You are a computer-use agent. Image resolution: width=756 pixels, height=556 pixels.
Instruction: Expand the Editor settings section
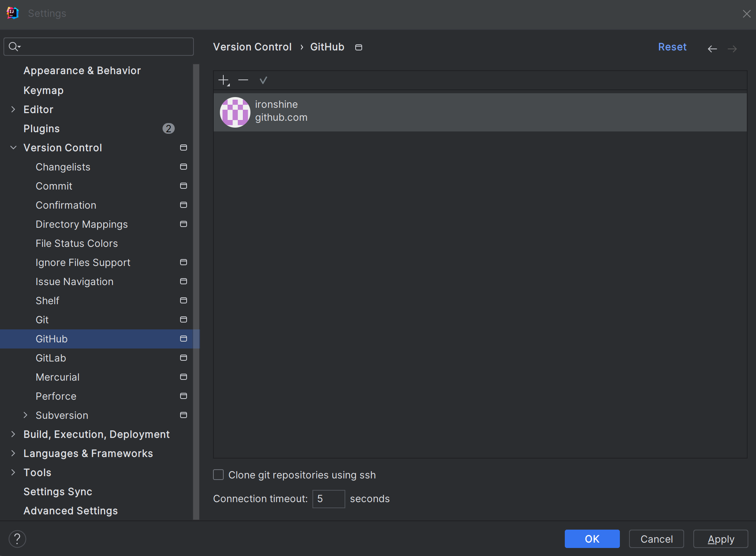click(13, 109)
